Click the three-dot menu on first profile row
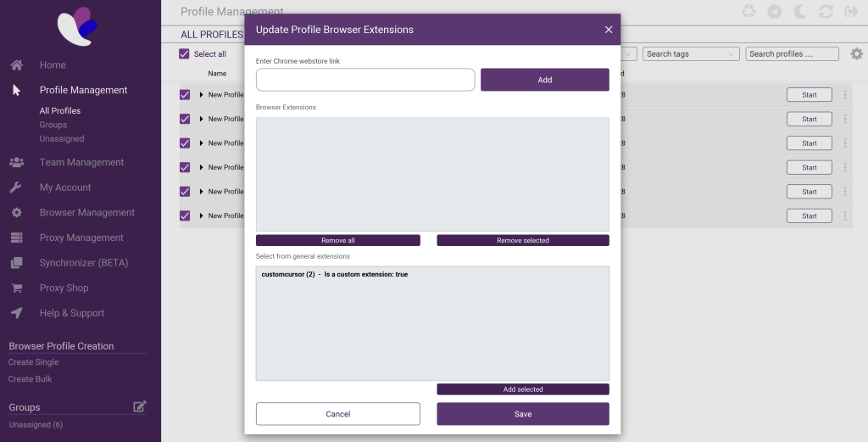The height and width of the screenshot is (442, 868). click(844, 95)
